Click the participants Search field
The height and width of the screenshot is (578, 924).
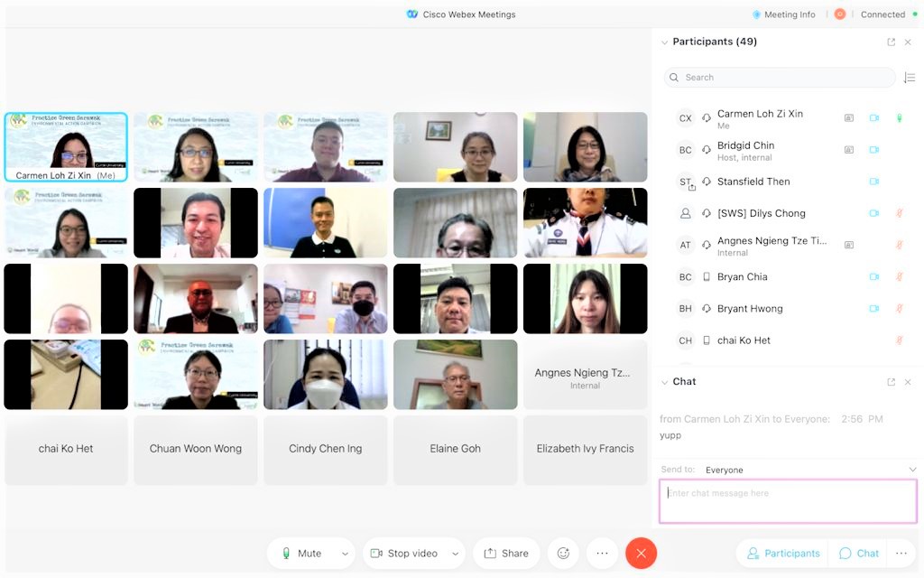pos(781,78)
